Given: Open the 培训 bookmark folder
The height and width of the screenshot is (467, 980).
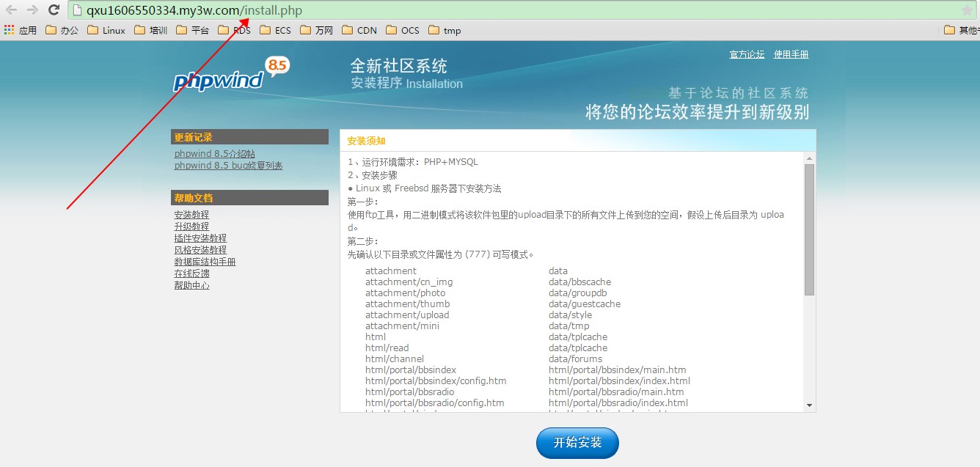Looking at the screenshot, I should point(150,30).
